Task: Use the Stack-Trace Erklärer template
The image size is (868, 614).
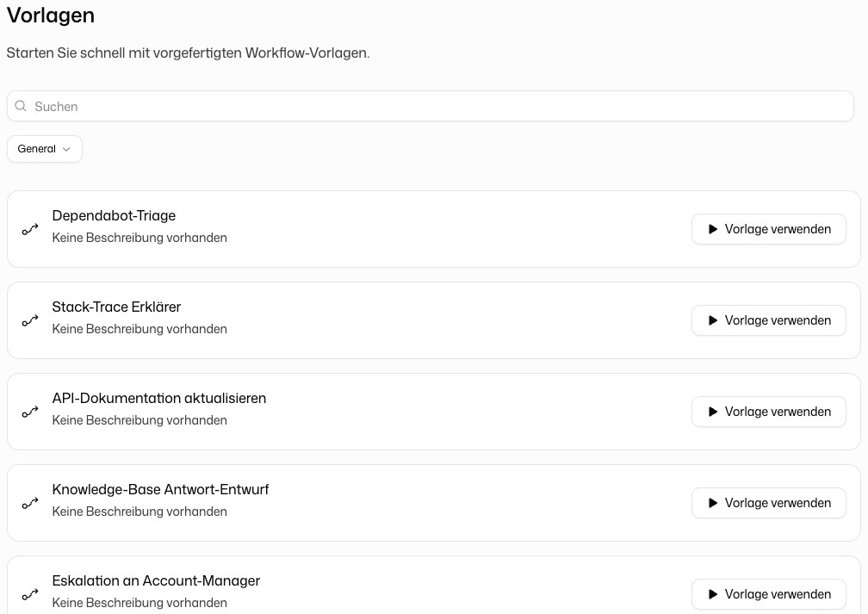Action: coord(768,320)
